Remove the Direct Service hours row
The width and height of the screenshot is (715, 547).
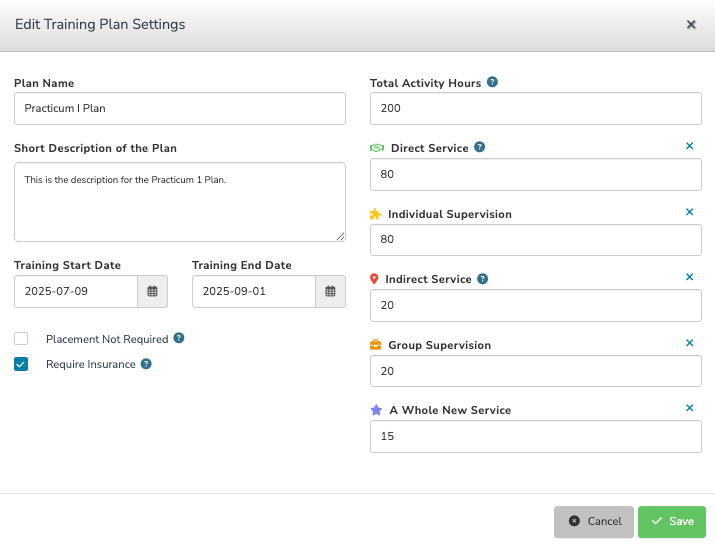[689, 146]
